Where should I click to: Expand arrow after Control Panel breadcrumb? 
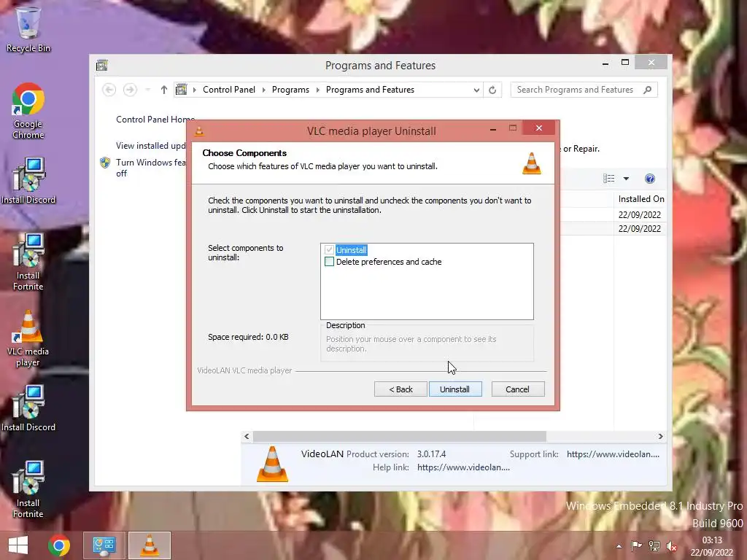point(264,90)
